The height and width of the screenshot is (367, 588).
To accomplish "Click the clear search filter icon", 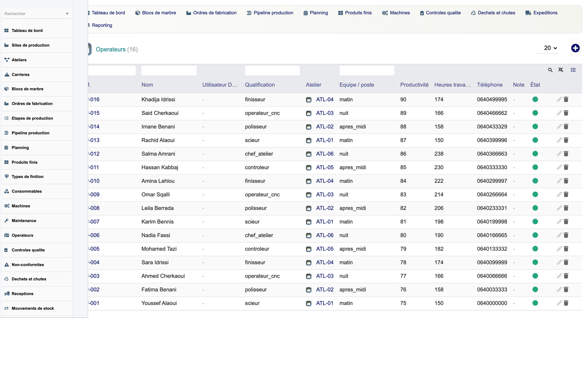I will (x=561, y=70).
